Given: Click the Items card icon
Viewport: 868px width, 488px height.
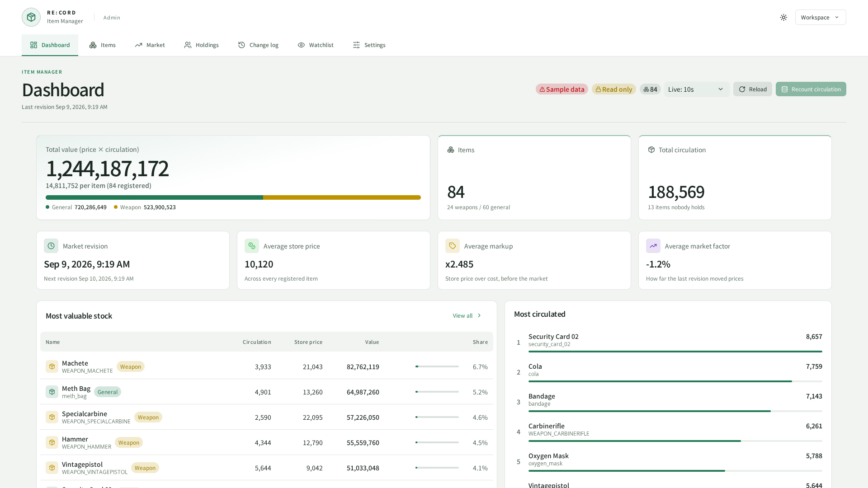Looking at the screenshot, I should coord(451,150).
